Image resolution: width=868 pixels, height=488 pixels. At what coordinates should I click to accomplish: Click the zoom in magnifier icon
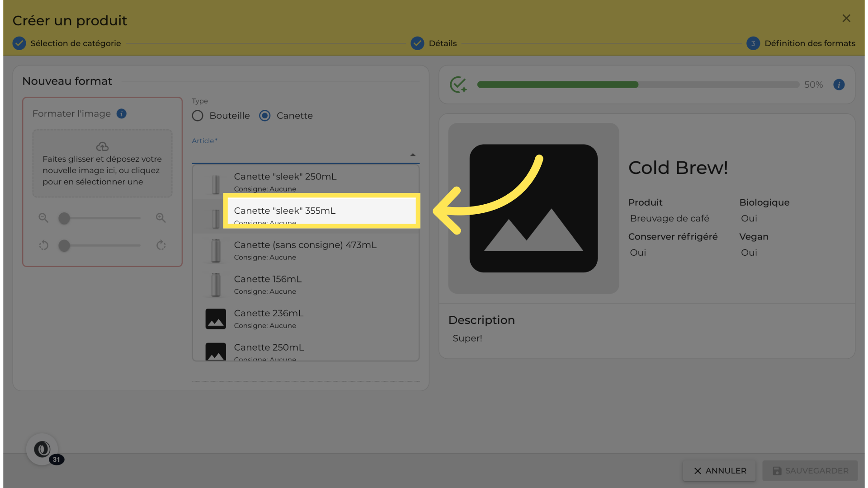pyautogui.click(x=161, y=218)
